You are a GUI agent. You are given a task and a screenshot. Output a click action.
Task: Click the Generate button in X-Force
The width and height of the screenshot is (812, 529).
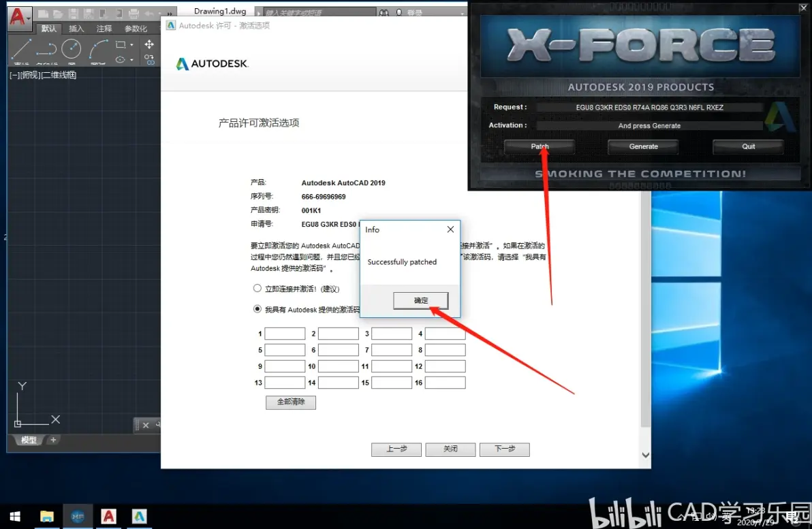pos(643,146)
